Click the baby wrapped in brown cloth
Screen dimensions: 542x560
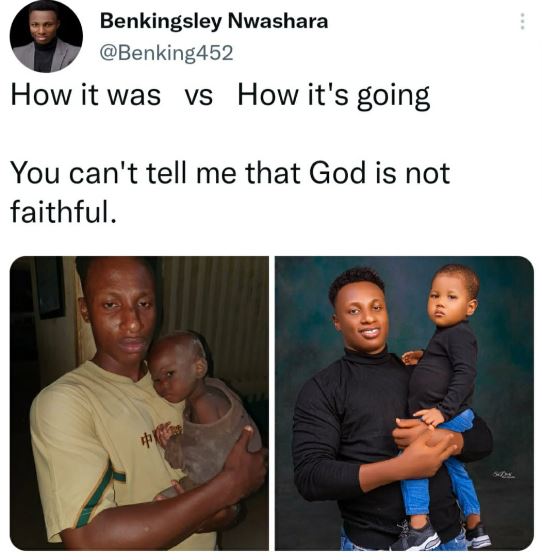coord(198,402)
